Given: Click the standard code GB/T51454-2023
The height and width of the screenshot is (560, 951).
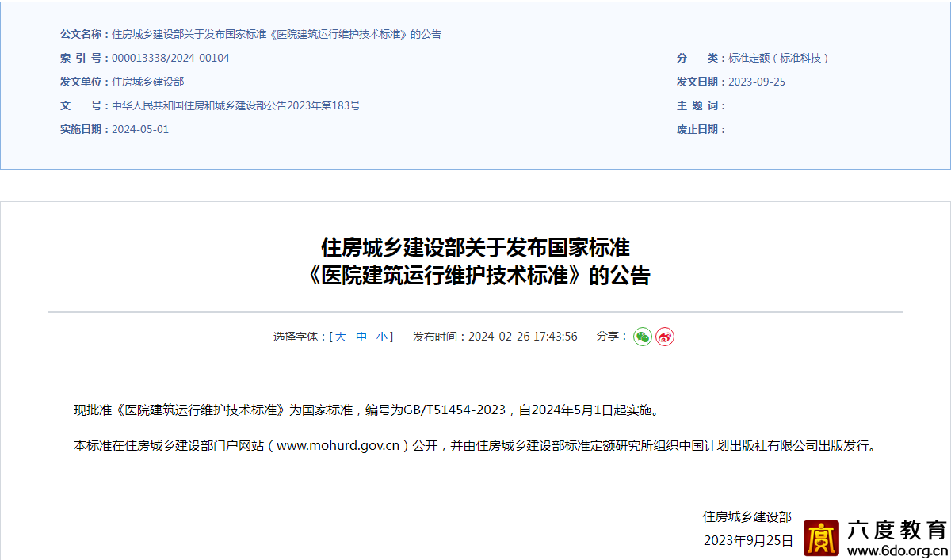Looking at the screenshot, I should tap(455, 410).
